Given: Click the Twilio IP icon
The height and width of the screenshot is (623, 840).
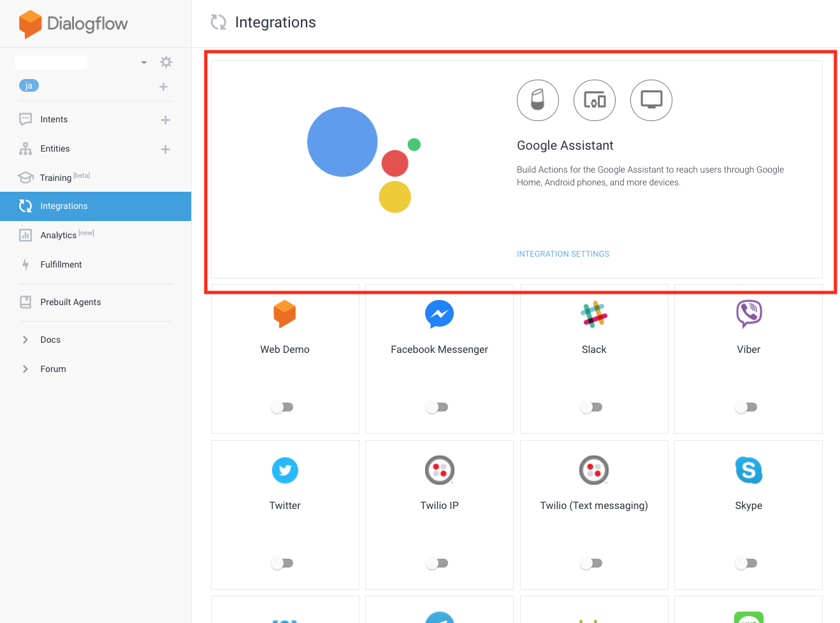Looking at the screenshot, I should (439, 470).
